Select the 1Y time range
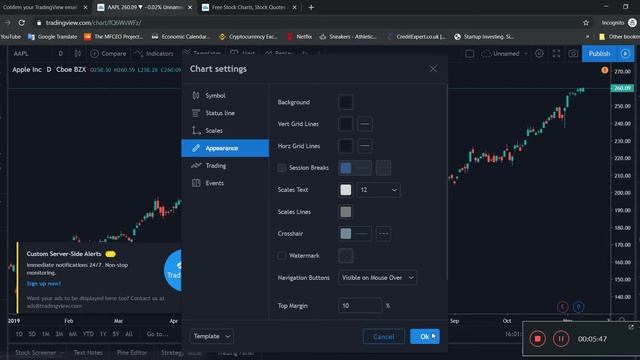The width and height of the screenshot is (640, 360). point(103,334)
